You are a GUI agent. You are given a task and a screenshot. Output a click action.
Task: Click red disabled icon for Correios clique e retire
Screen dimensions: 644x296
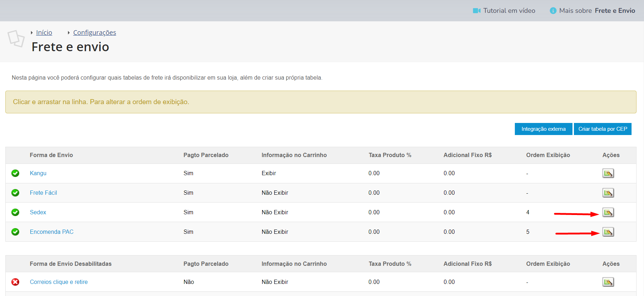tap(15, 282)
